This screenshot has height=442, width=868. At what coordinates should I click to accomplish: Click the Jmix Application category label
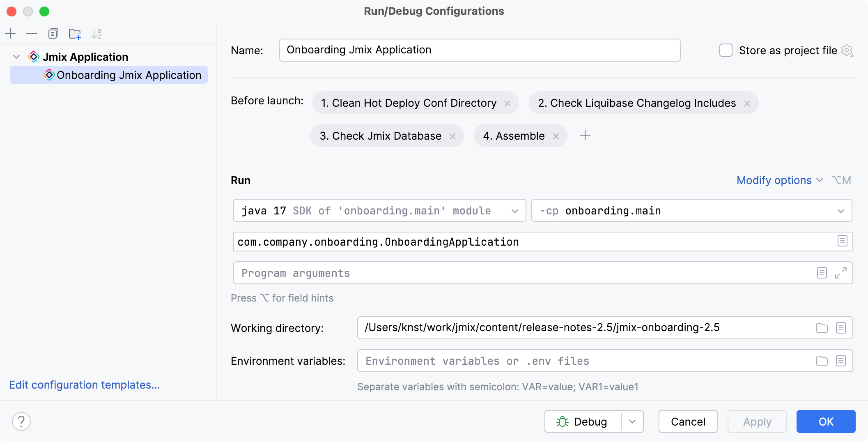coord(85,57)
